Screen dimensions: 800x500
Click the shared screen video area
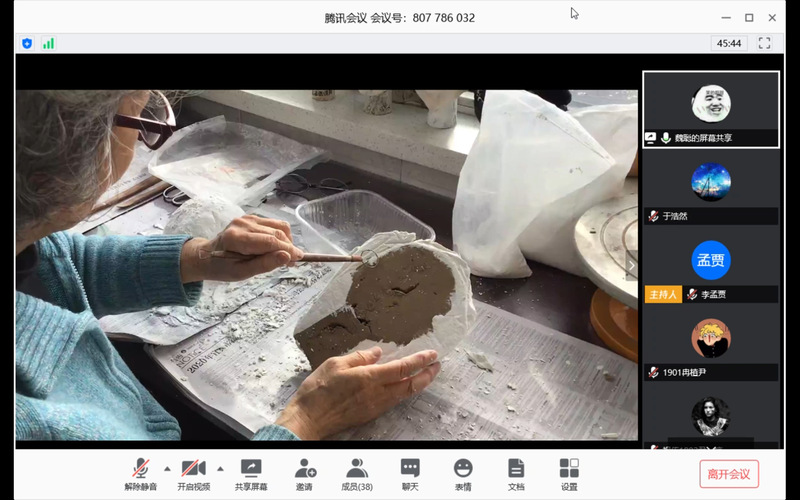(x=326, y=265)
